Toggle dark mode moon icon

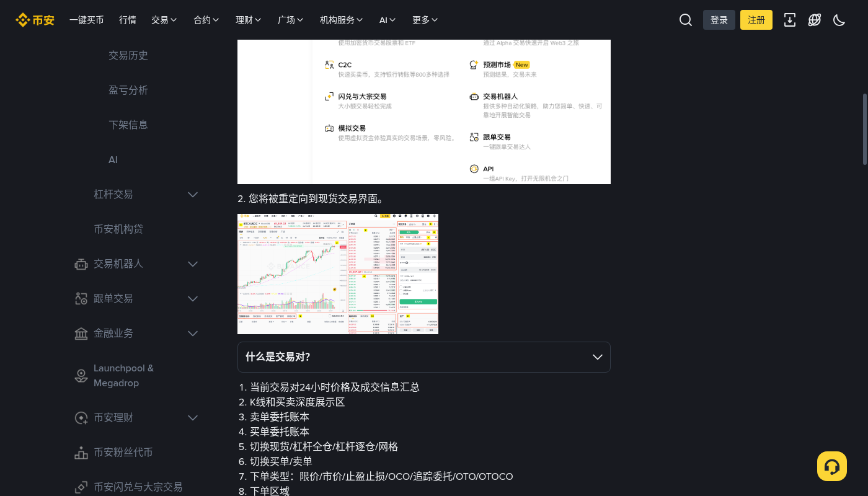click(x=839, y=20)
